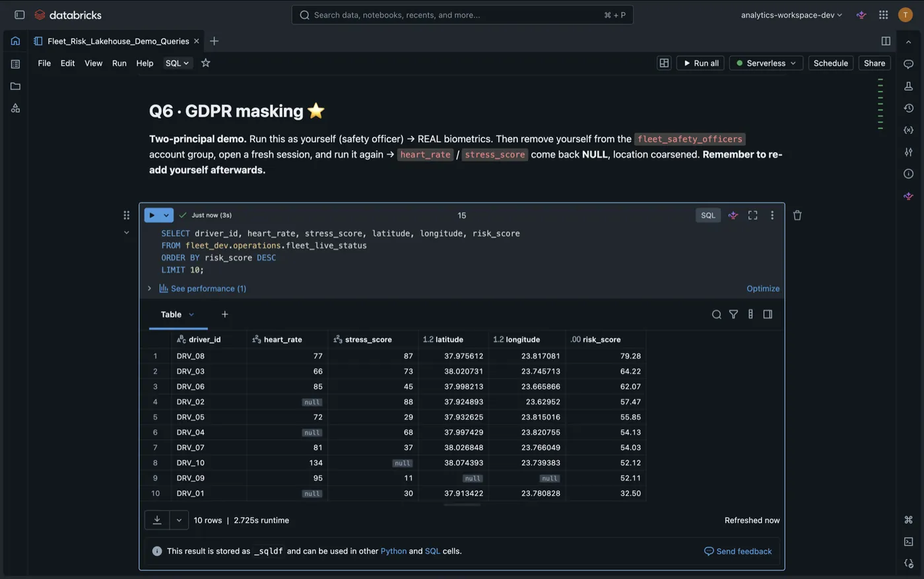Open the Serverless compute dropdown
The height and width of the screenshot is (579, 924).
click(x=766, y=63)
